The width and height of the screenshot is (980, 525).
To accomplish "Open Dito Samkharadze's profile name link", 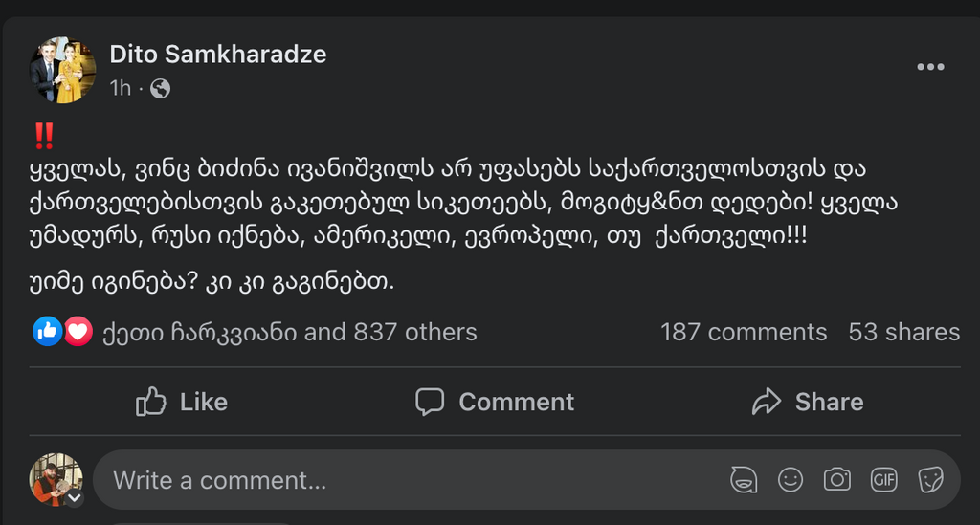I will pos(218,55).
